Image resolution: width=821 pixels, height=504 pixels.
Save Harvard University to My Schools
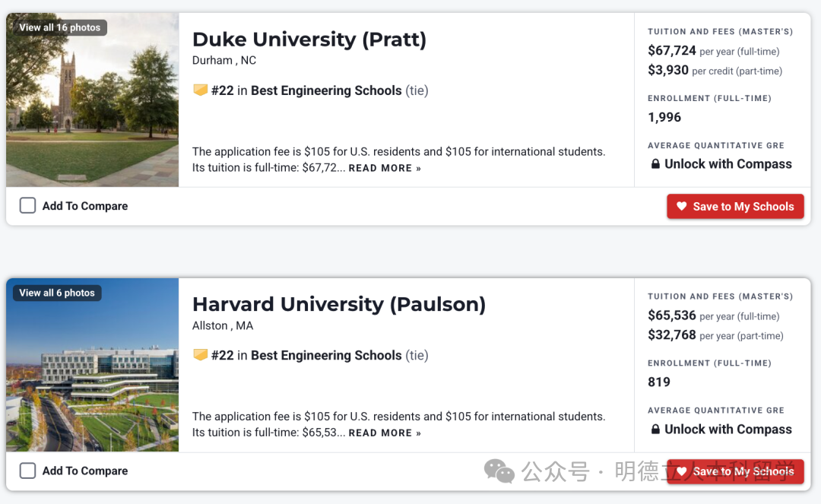735,471
